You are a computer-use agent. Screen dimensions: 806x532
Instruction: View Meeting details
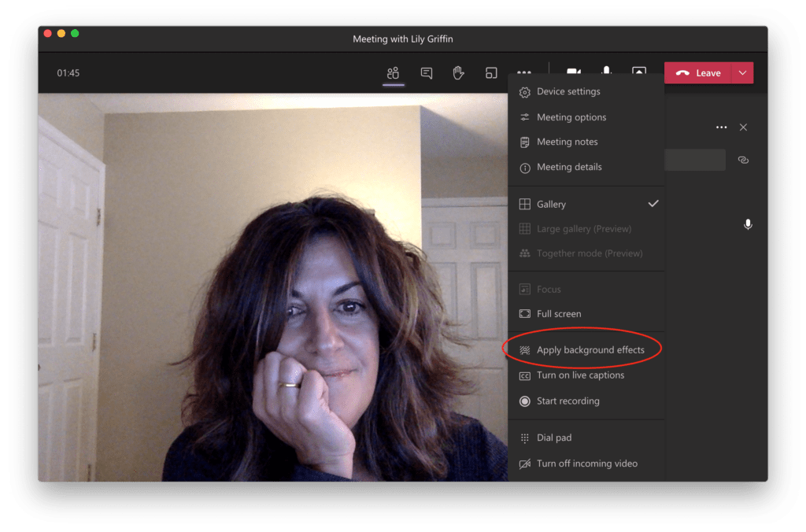tap(586, 167)
